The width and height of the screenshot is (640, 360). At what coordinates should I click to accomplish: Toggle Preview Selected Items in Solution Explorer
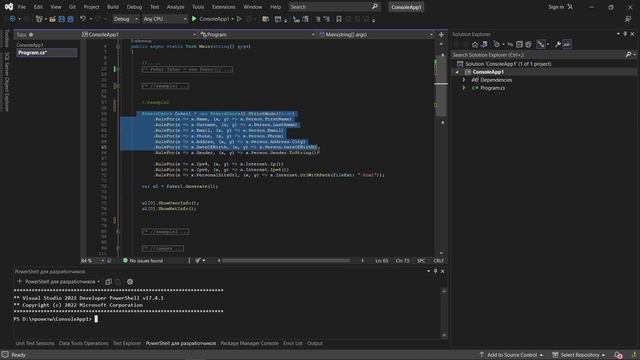pos(567,44)
